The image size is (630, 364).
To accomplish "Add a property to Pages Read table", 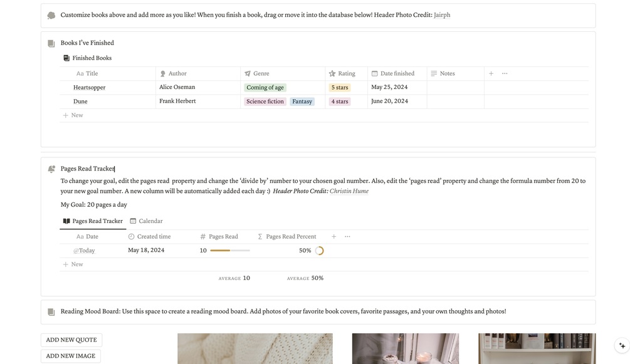I will pyautogui.click(x=333, y=237).
